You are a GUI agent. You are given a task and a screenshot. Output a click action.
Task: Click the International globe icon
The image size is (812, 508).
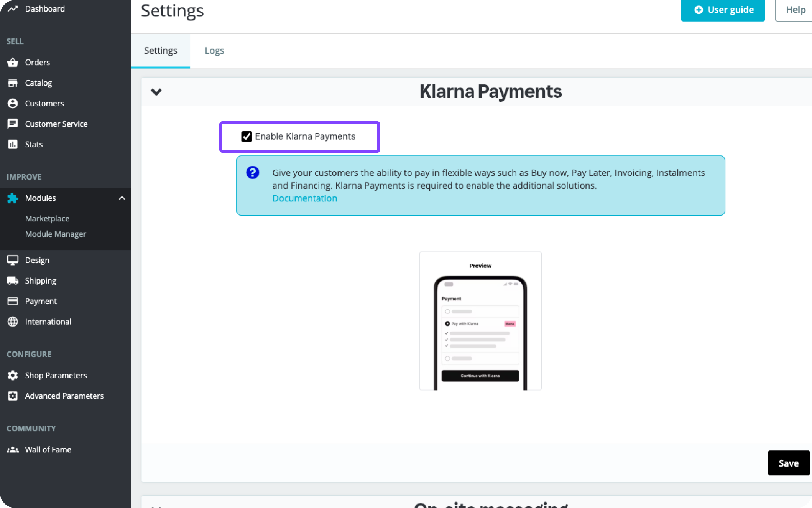point(13,322)
